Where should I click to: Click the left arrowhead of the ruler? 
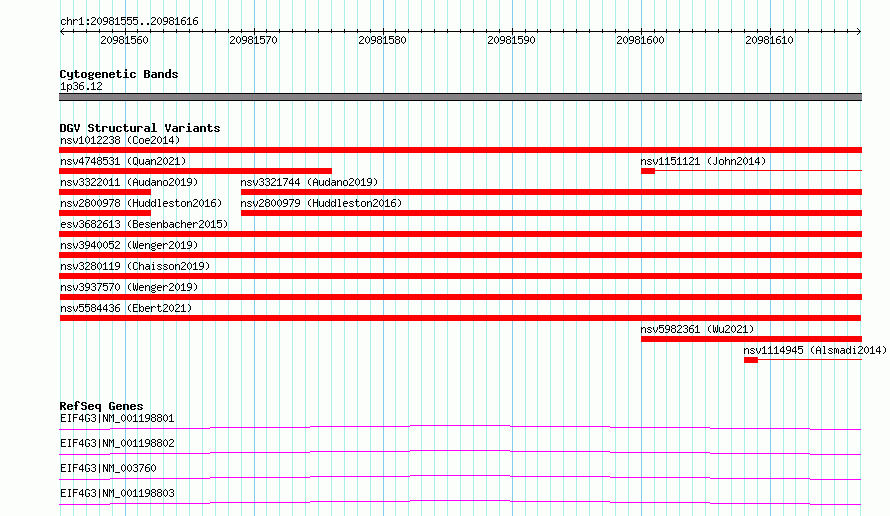coord(62,32)
